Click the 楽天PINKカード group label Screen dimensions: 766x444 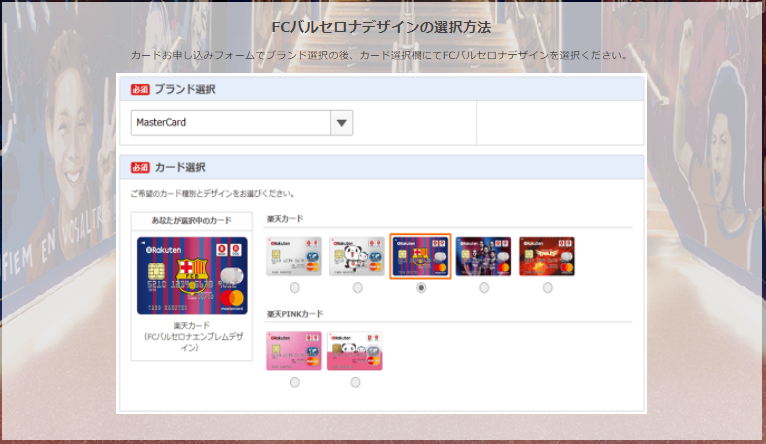[x=295, y=314]
